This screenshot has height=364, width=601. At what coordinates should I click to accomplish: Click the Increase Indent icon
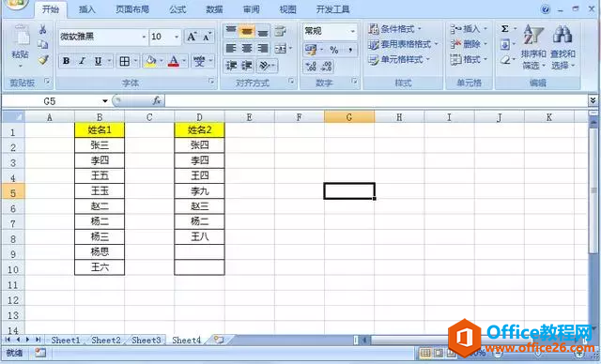[x=247, y=66]
